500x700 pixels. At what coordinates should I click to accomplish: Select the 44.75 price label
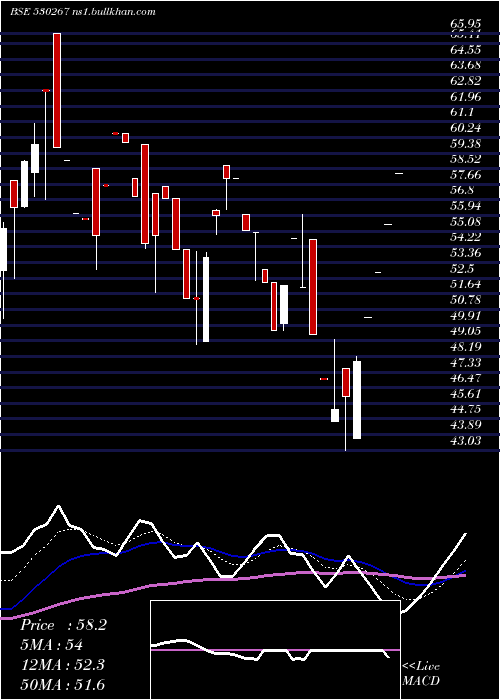pos(466,410)
